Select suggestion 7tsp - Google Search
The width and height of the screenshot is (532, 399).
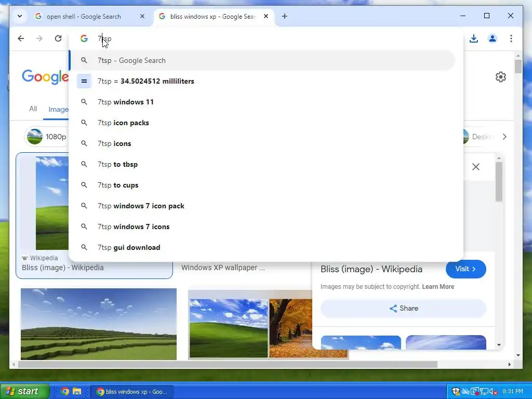[262, 60]
